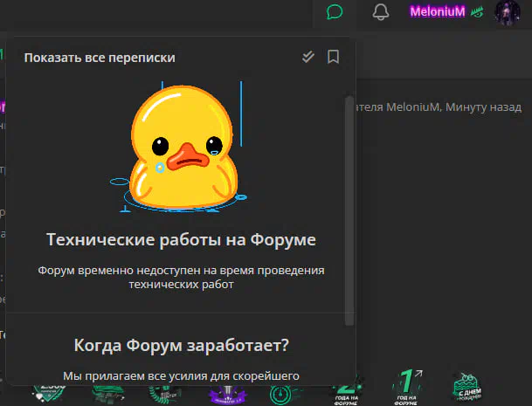Screen dimensions: 532x406
Task: Open the MeloniuM username in the header
Action: pyautogui.click(x=438, y=12)
